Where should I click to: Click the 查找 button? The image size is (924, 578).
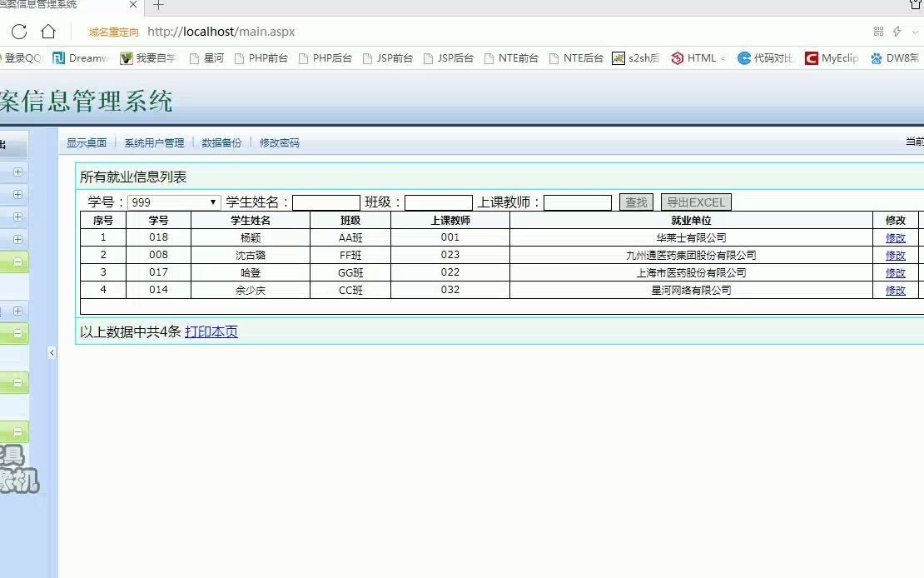click(635, 202)
